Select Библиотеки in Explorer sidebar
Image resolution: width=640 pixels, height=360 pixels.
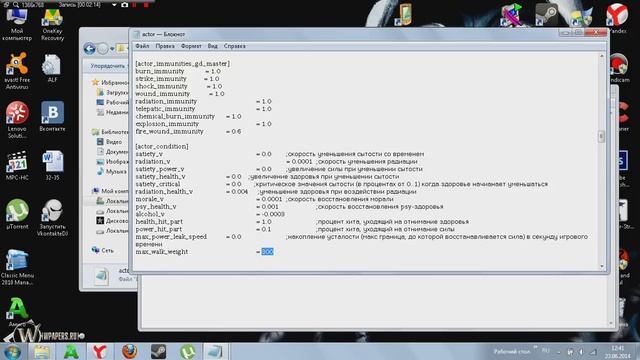[x=111, y=132]
